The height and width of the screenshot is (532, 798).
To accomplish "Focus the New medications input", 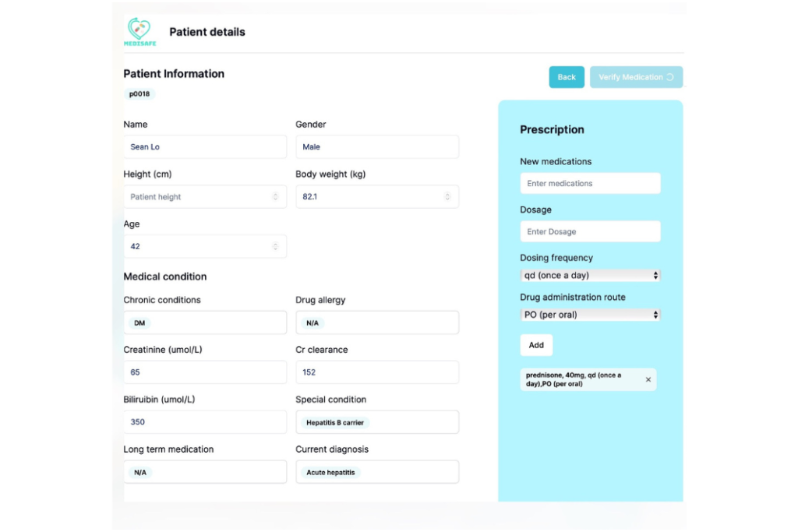I will coord(590,184).
